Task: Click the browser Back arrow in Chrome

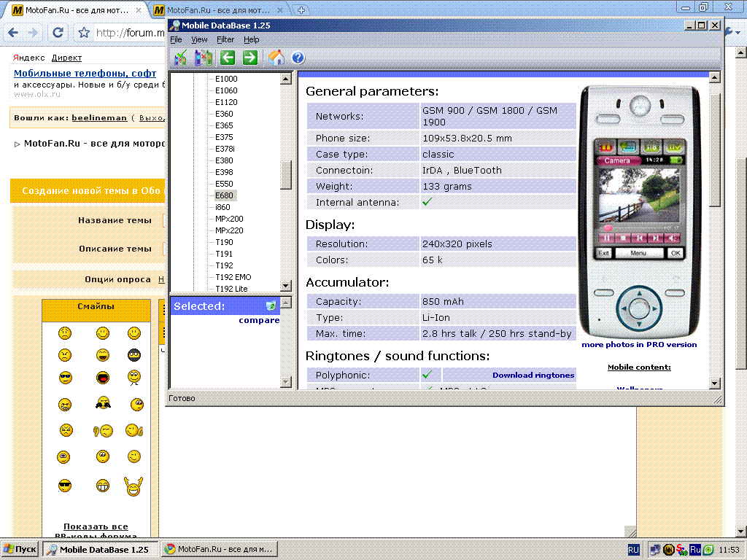Action: coord(13,32)
